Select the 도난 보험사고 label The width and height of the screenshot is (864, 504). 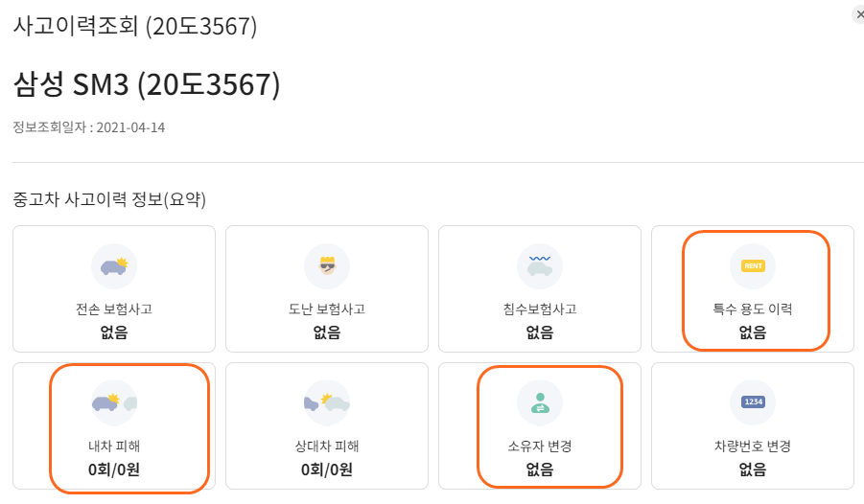coord(327,309)
